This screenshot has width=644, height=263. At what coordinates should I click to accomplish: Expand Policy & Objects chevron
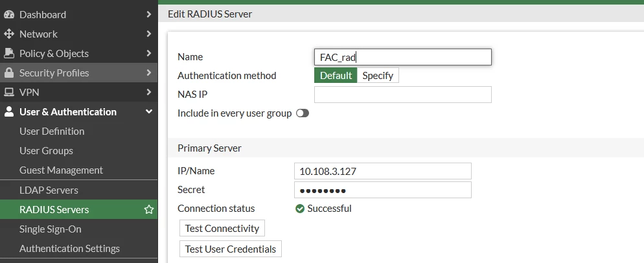pyautogui.click(x=148, y=53)
